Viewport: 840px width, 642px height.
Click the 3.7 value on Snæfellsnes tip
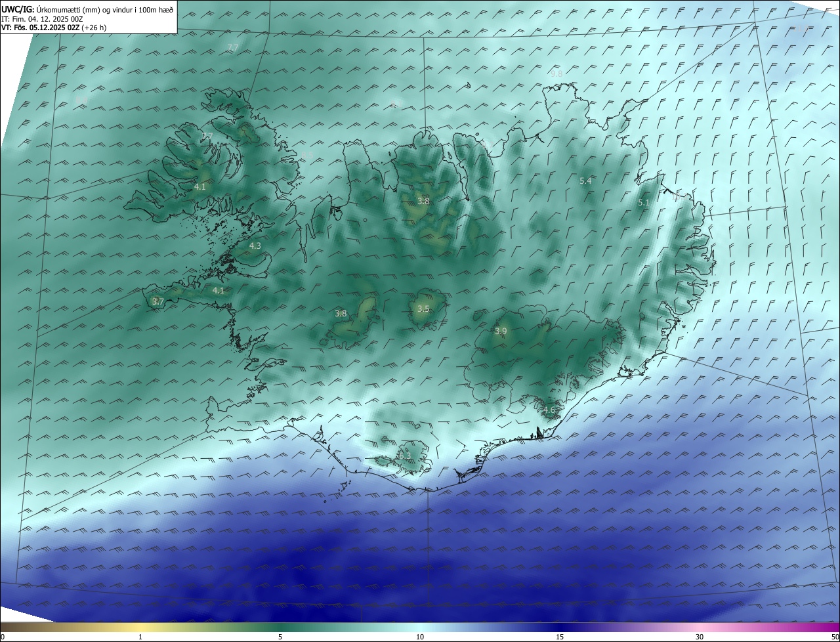tap(157, 302)
